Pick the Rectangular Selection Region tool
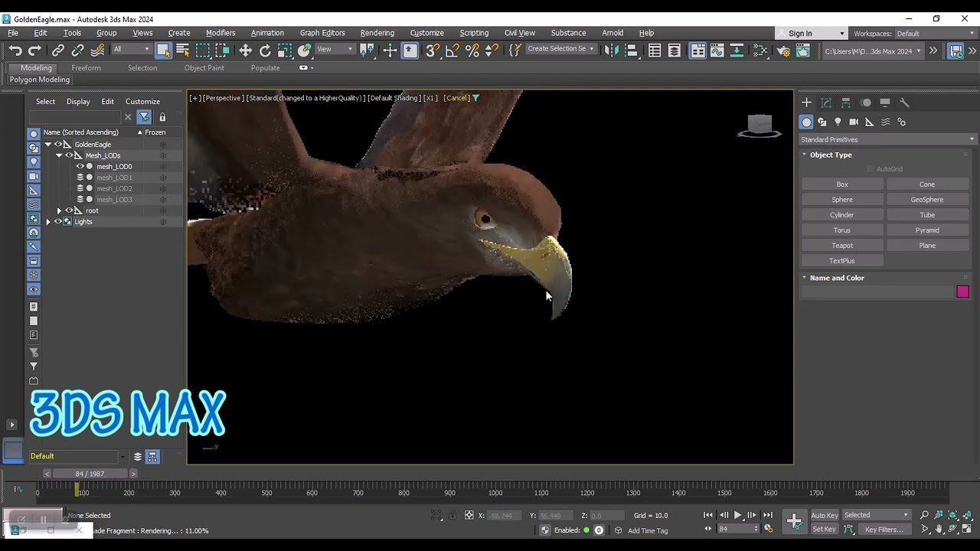 pyautogui.click(x=203, y=51)
